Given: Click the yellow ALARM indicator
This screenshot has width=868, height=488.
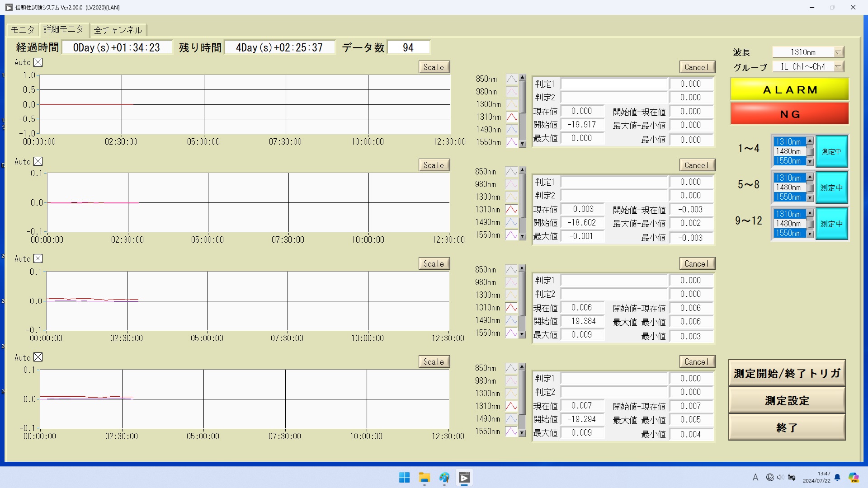Looking at the screenshot, I should (x=789, y=89).
